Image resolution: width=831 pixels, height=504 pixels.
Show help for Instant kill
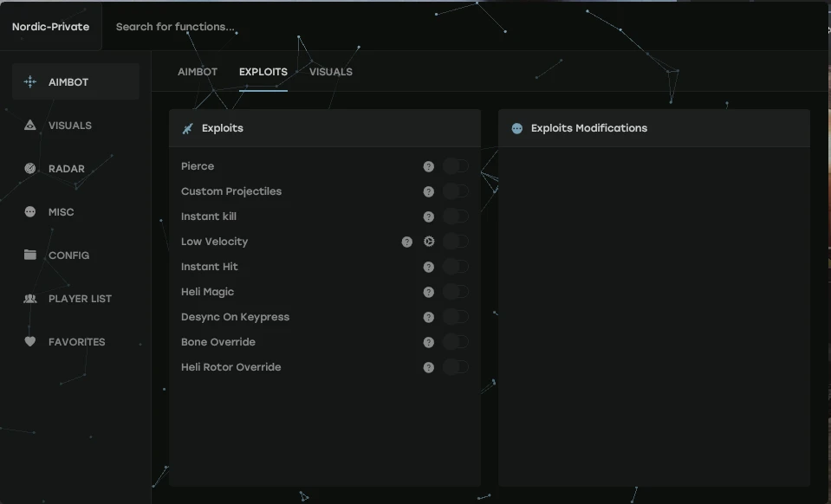[x=429, y=217]
